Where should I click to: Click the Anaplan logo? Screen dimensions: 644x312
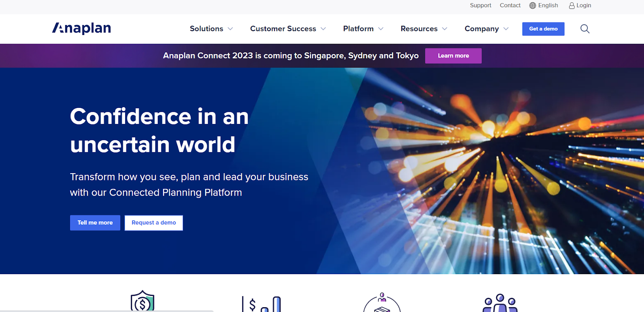[82, 28]
